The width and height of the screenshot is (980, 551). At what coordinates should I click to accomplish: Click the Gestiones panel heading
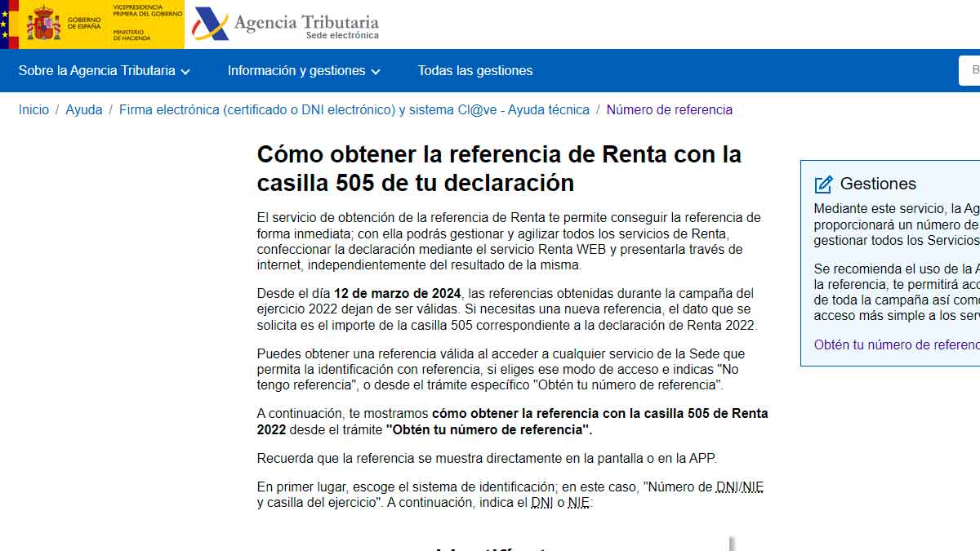tap(878, 183)
